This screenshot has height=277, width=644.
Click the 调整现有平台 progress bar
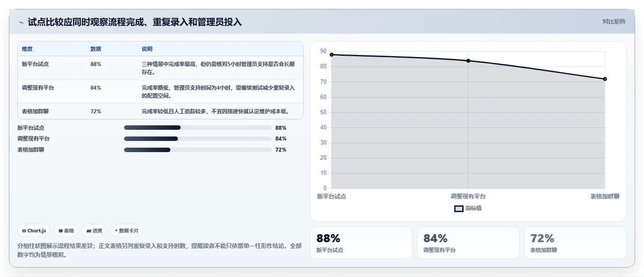pos(198,139)
